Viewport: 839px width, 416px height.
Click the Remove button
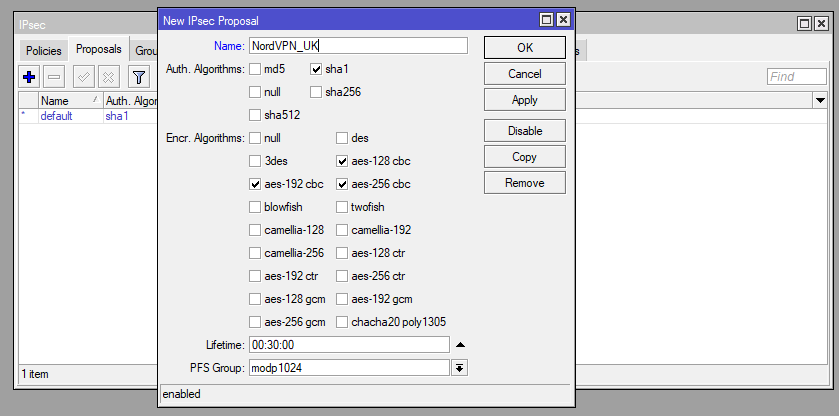(x=525, y=183)
